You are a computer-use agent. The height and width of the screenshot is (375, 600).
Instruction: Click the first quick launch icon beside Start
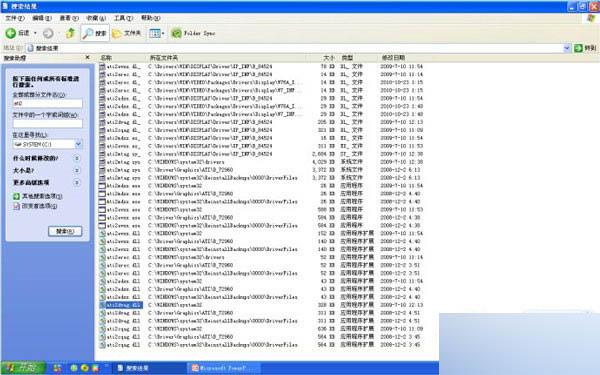click(57, 368)
